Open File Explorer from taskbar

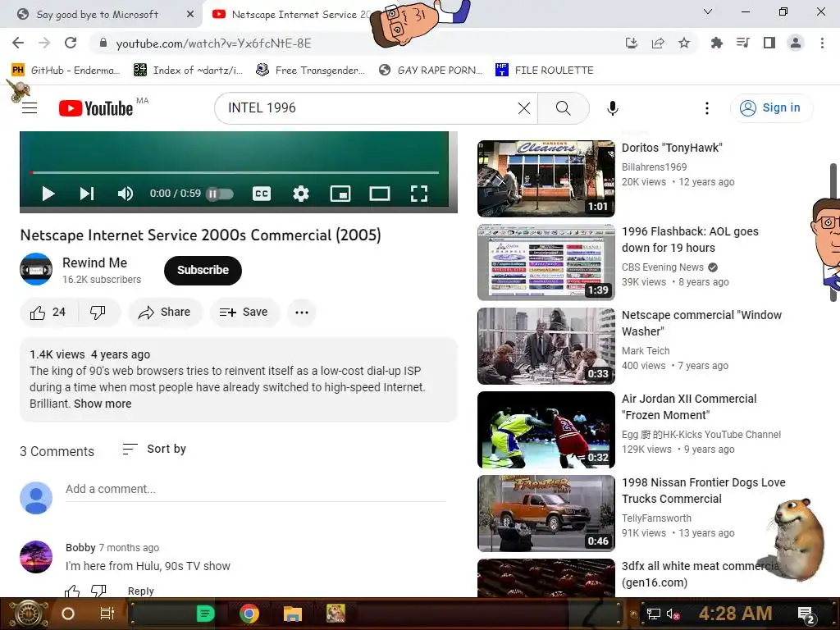pyautogui.click(x=293, y=614)
